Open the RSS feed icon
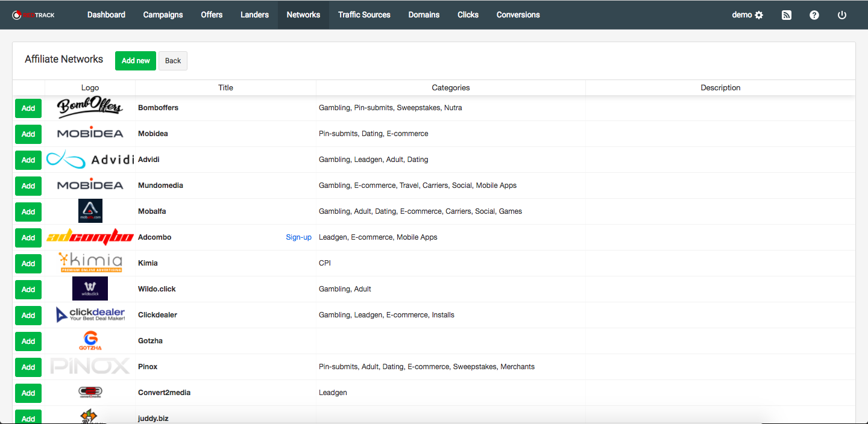868x424 pixels. (x=787, y=15)
